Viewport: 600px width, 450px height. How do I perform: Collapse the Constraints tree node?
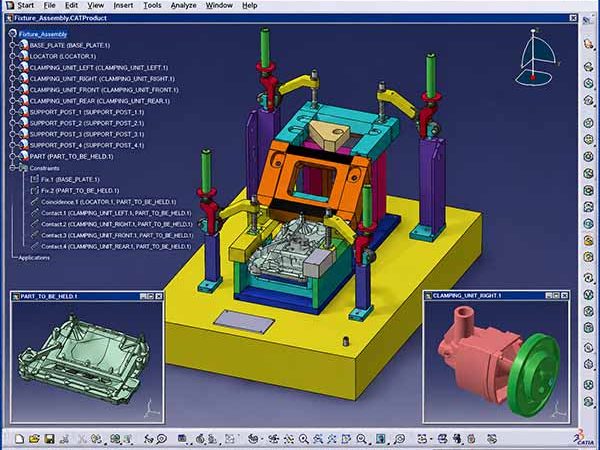coord(13,168)
